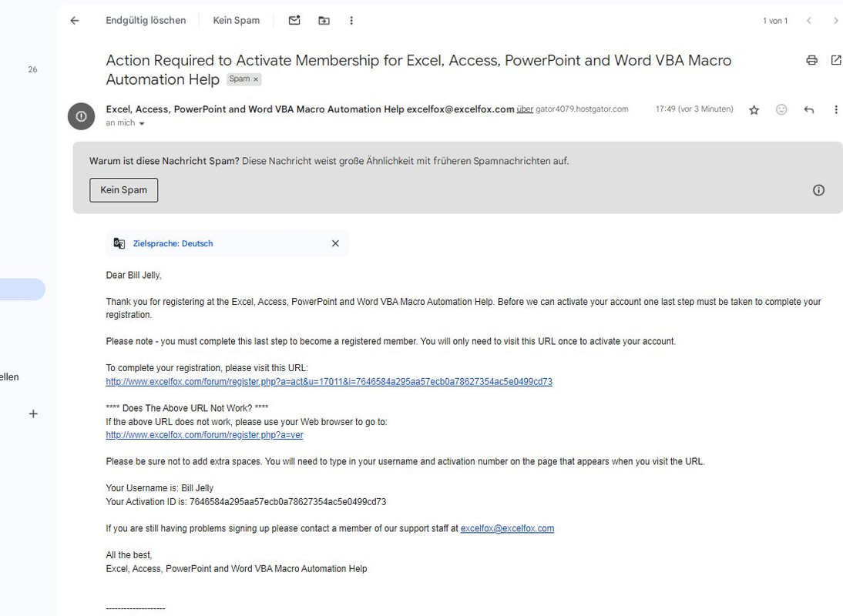Screen dimensions: 843x616
Task: Open the toolbar three-dot more menu
Action: (351, 21)
